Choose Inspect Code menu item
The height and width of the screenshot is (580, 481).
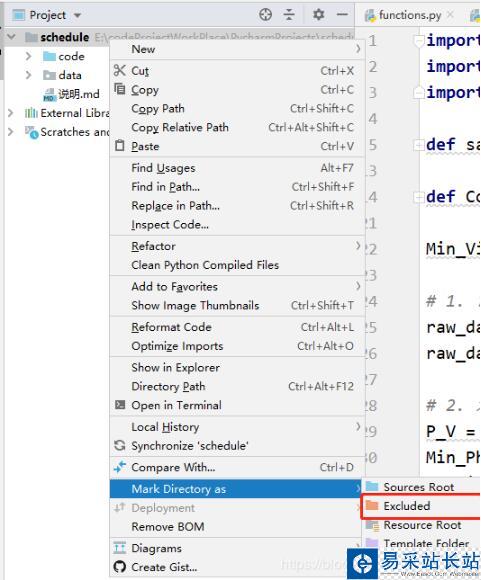coord(237,225)
